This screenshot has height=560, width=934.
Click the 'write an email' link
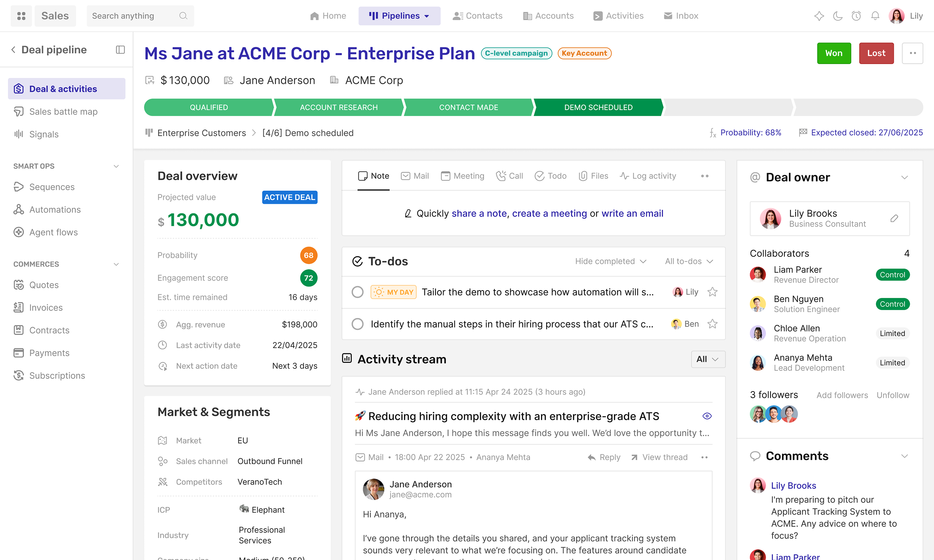tap(632, 213)
